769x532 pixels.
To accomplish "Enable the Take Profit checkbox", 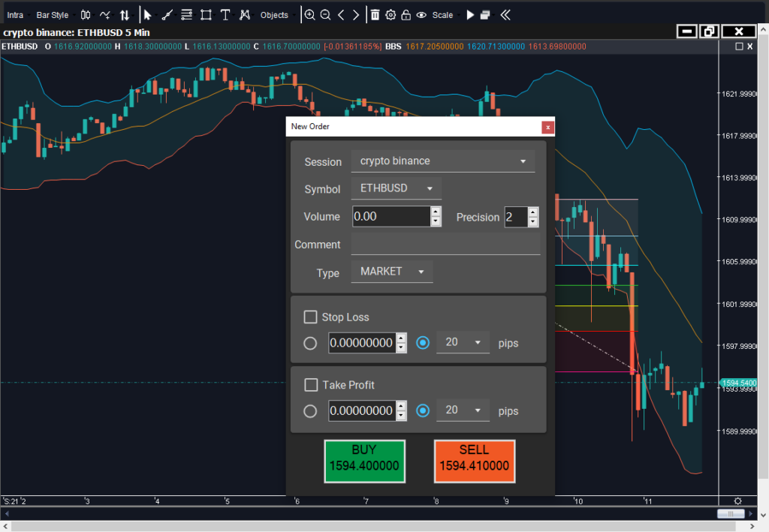I will pyautogui.click(x=311, y=384).
